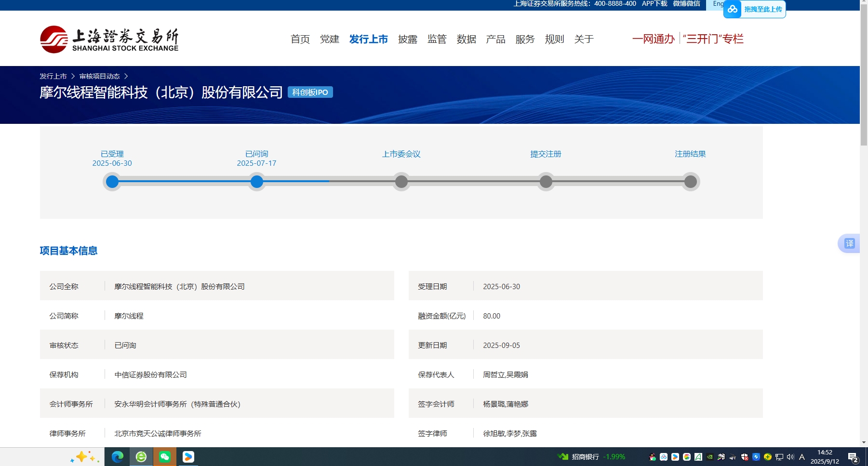Open the 党建 menu
Screen dimensions: 868x466
coord(330,39)
